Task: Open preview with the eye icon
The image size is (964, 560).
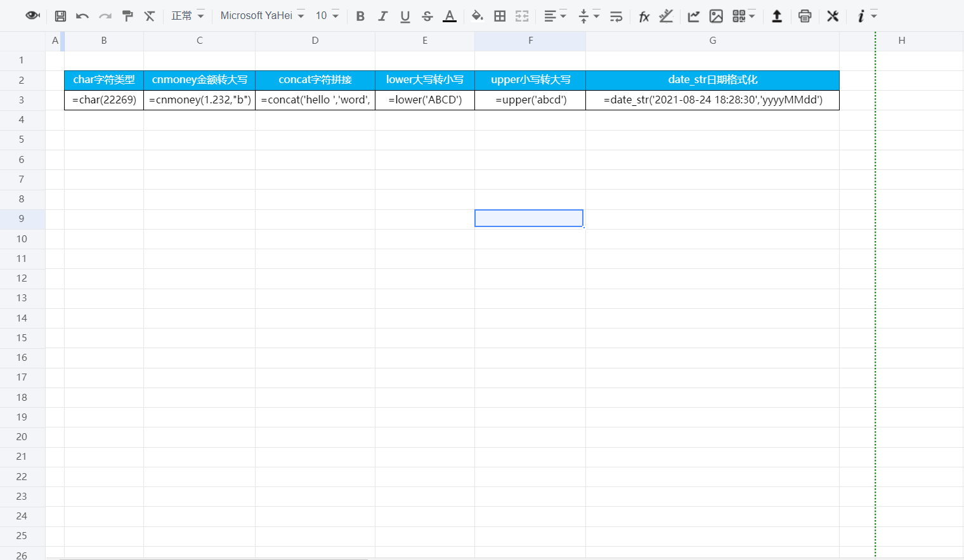Action: (32, 16)
